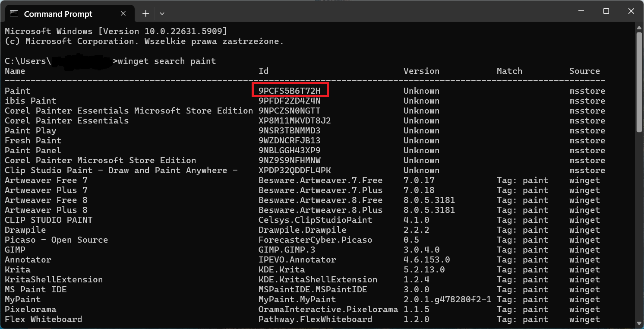The image size is (644, 329).
Task: Click the Paint Id 9PCFS5B6T72H
Action: pos(290,91)
